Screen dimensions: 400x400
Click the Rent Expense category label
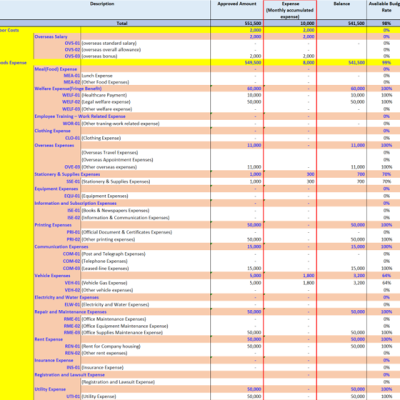49,339
